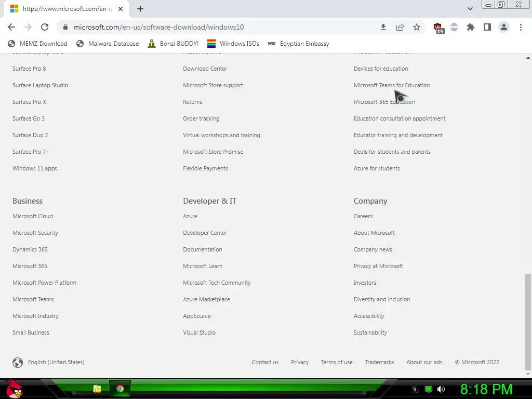Open Investors link
This screenshot has height=399, width=532.
tap(365, 283)
